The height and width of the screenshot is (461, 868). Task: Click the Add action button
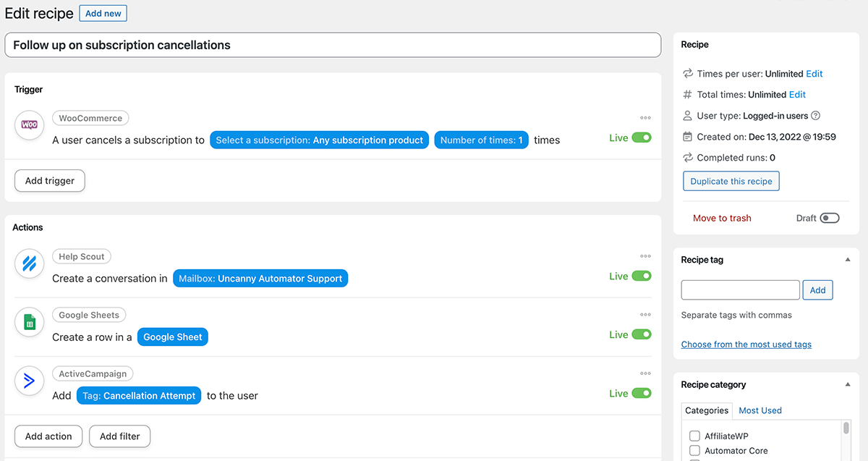click(x=48, y=436)
